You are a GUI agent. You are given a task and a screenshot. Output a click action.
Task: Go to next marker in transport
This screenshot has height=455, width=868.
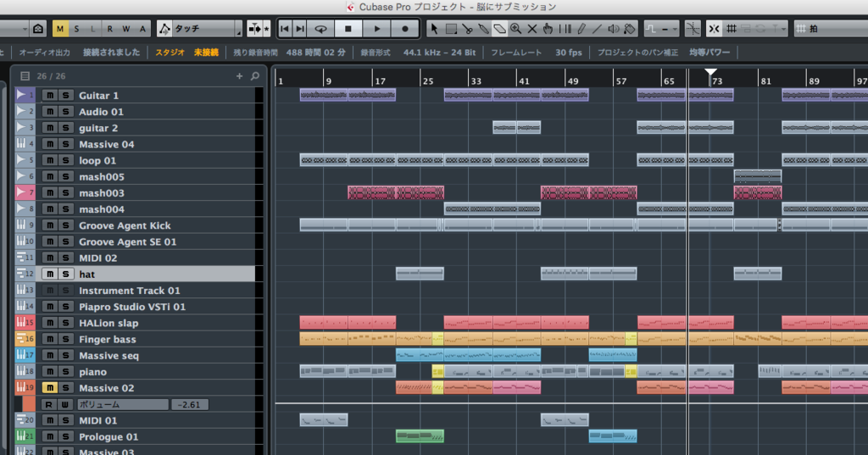point(300,29)
